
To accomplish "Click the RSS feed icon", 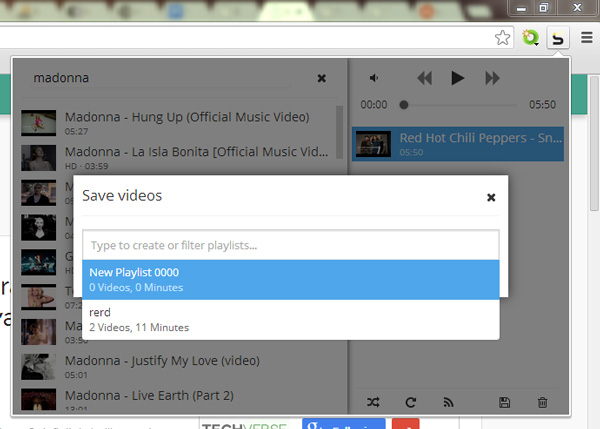I will [448, 402].
